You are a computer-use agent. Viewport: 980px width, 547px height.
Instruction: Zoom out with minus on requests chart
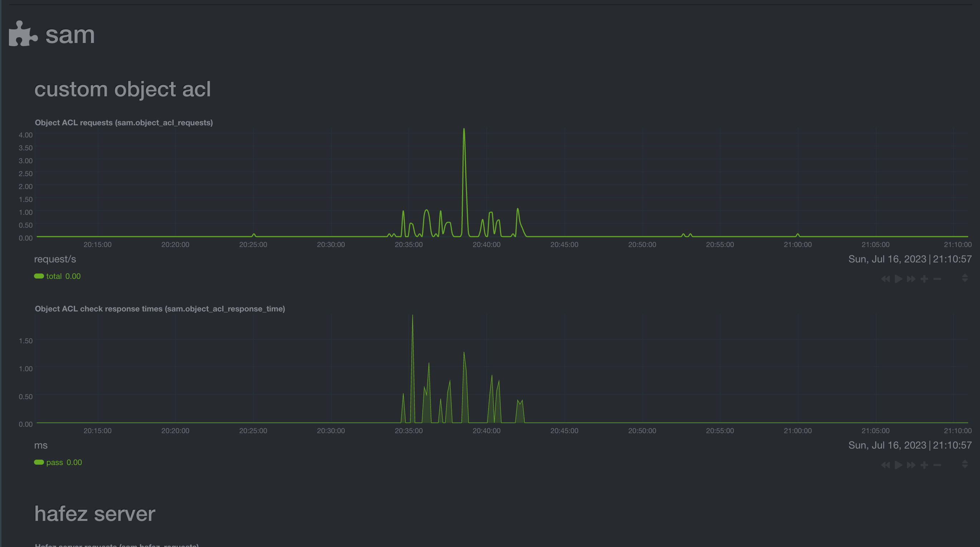tap(937, 279)
